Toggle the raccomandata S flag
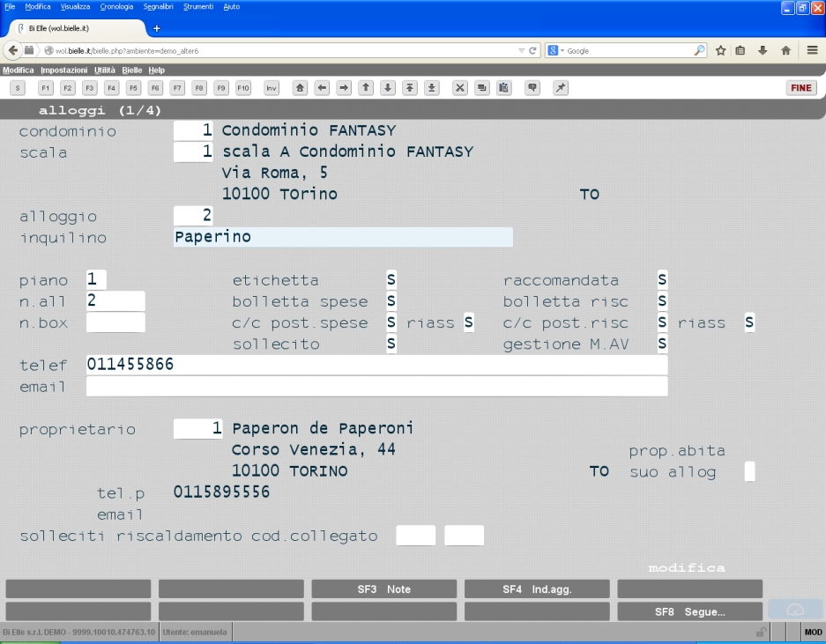The width and height of the screenshot is (826, 644). click(662, 279)
